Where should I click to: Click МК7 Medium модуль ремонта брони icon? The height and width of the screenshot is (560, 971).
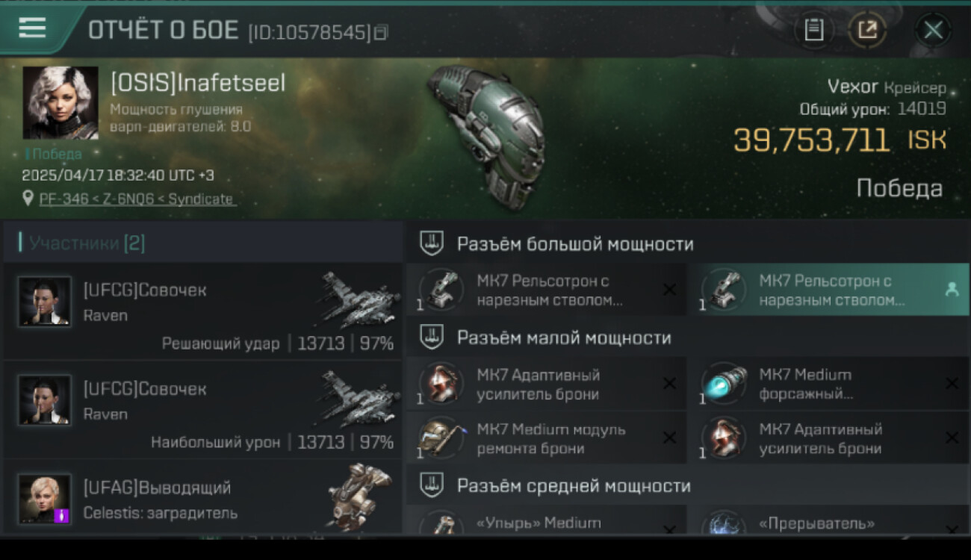(x=441, y=438)
